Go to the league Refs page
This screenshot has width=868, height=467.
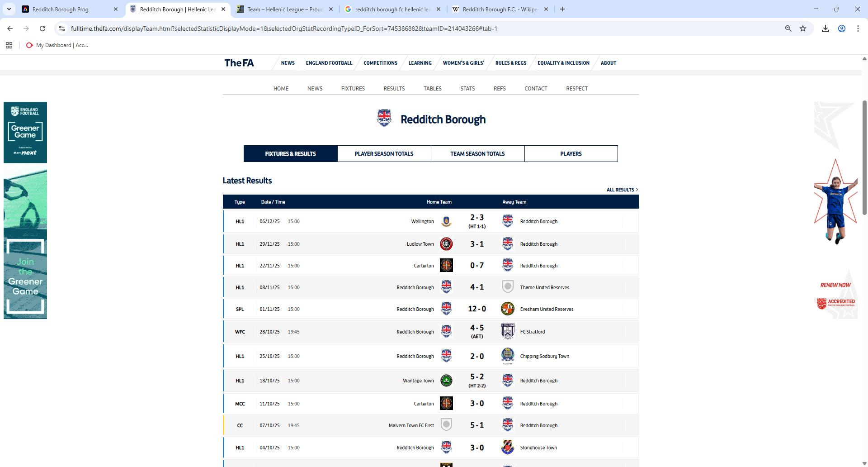coord(500,88)
